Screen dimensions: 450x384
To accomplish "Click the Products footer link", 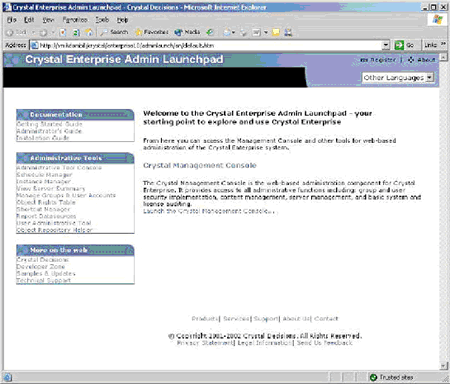I will 205,319.
